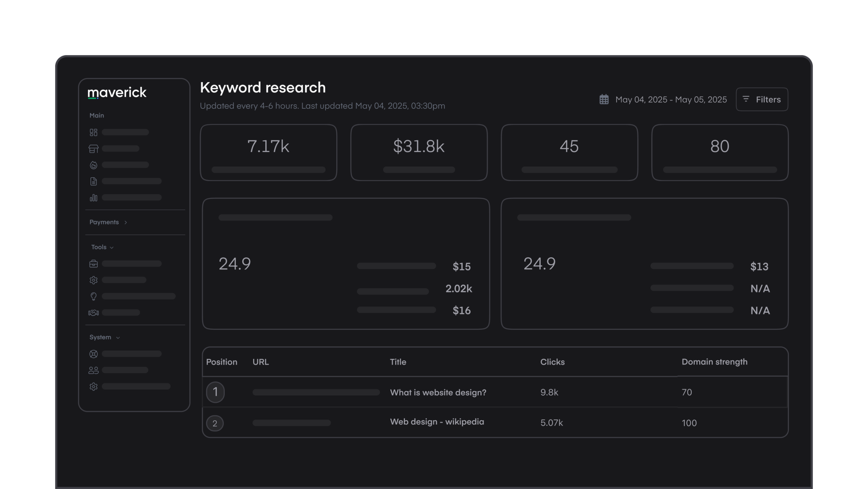The width and height of the screenshot is (868, 489).
Task: Open the document icon under Main
Action: point(94,181)
